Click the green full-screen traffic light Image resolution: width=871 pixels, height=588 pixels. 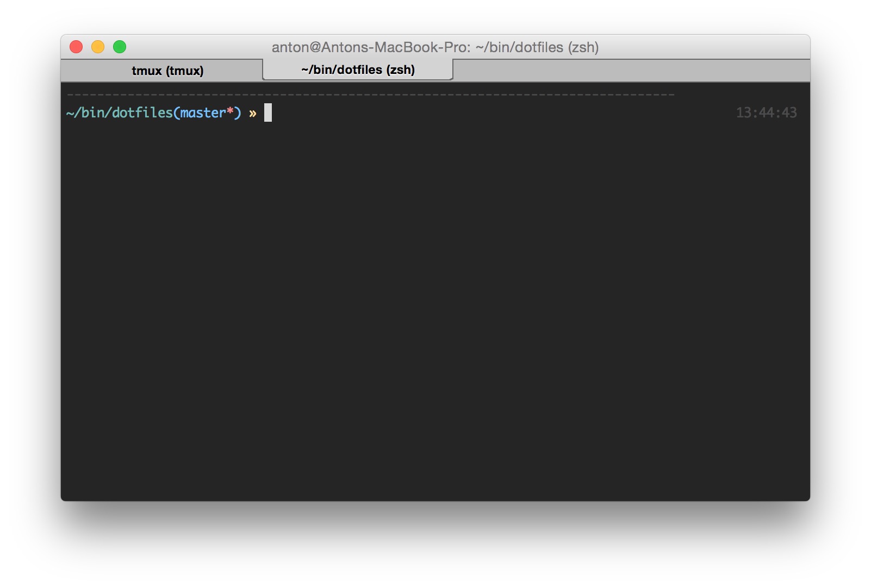(x=119, y=47)
